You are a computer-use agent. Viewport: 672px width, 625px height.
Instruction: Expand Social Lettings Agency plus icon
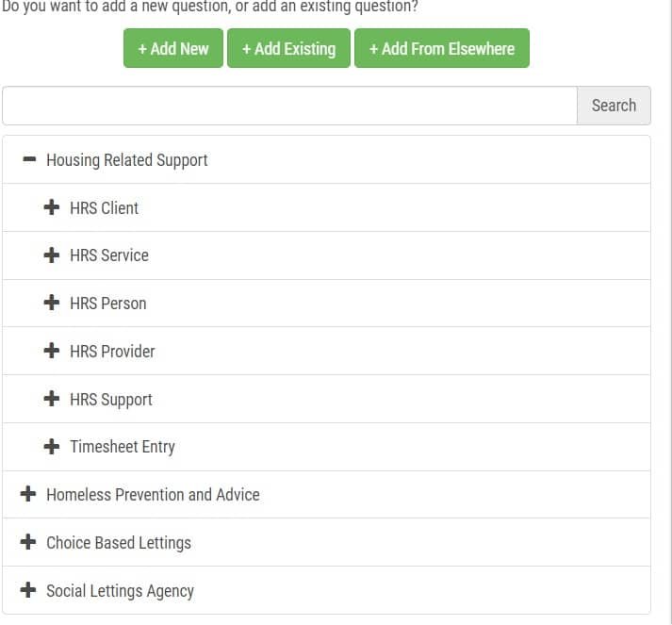click(28, 590)
